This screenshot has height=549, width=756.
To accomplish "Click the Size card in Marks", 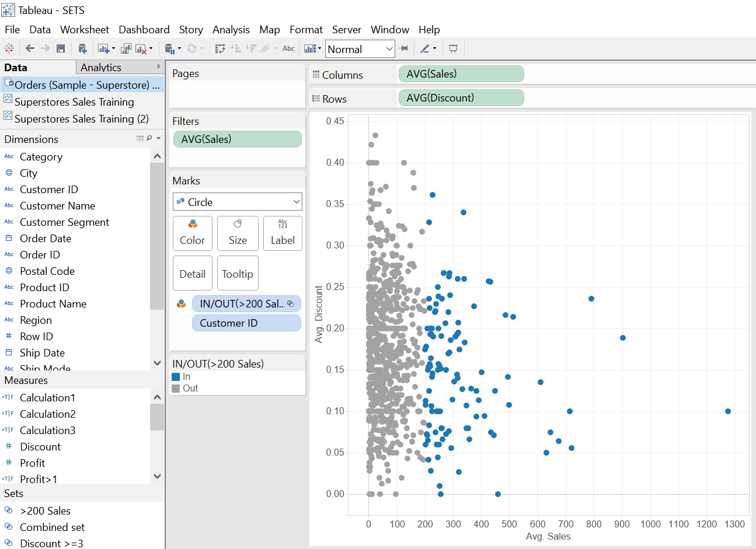I will pos(238,233).
